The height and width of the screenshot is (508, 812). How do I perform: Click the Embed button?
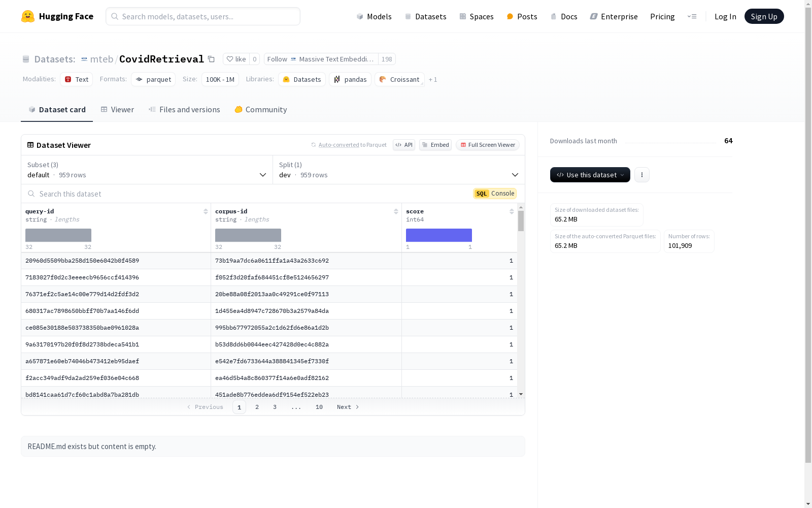[x=435, y=145]
